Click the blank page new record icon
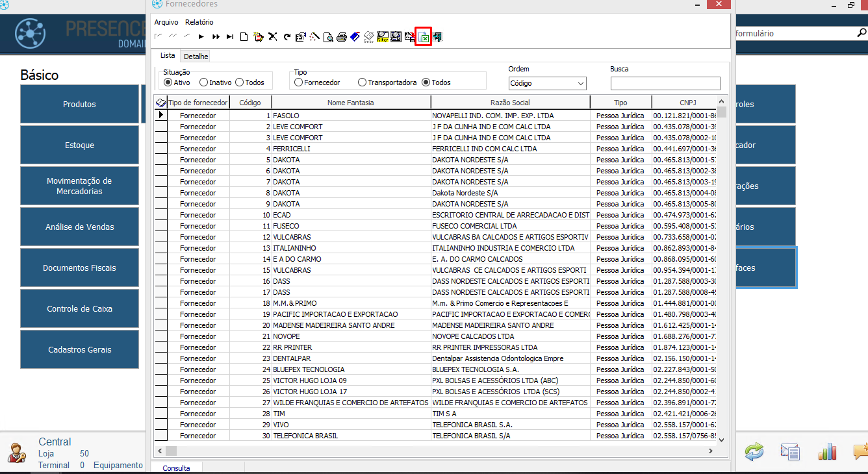The height and width of the screenshot is (474, 868). pos(244,37)
